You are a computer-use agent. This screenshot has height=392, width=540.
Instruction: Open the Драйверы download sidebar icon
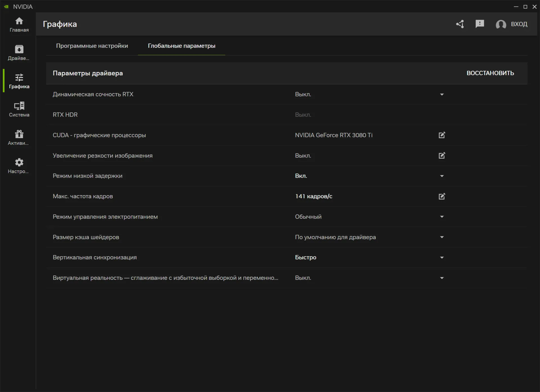[x=19, y=49]
